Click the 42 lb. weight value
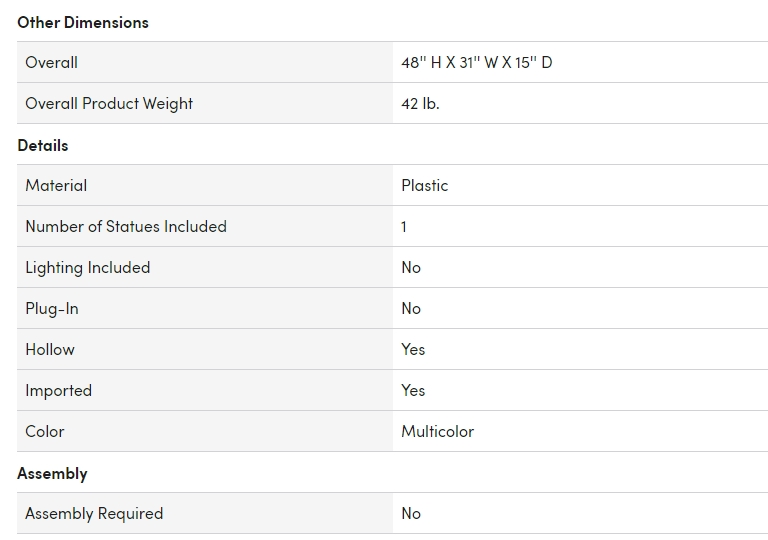The height and width of the screenshot is (540, 768). pyautogui.click(x=420, y=103)
